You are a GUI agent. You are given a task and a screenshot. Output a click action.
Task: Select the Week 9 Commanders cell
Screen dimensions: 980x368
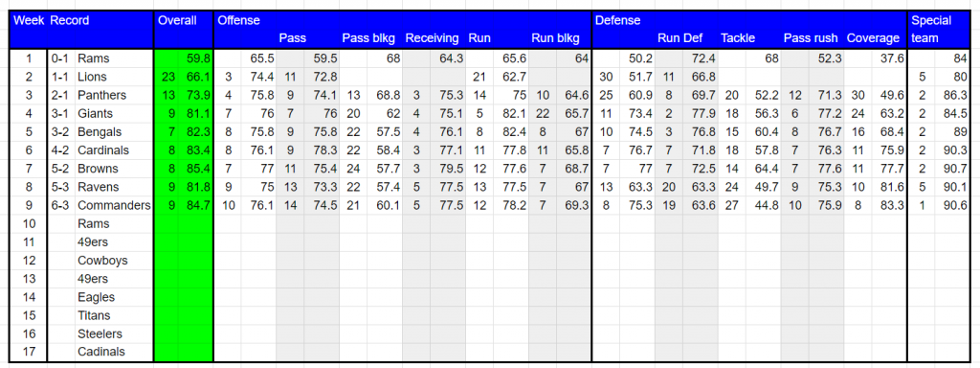pyautogui.click(x=114, y=206)
